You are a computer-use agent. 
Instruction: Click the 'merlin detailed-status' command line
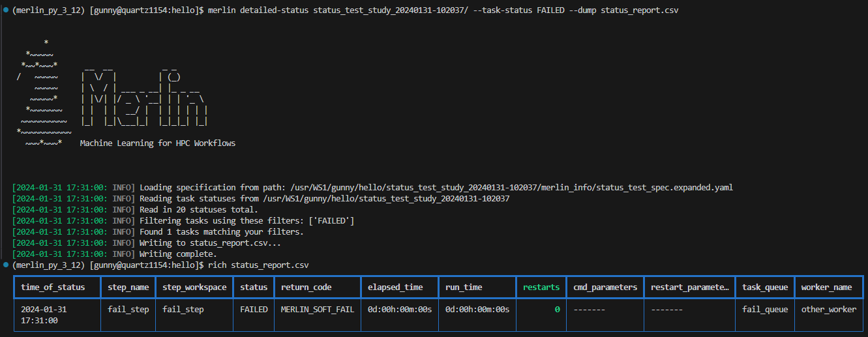(x=443, y=11)
